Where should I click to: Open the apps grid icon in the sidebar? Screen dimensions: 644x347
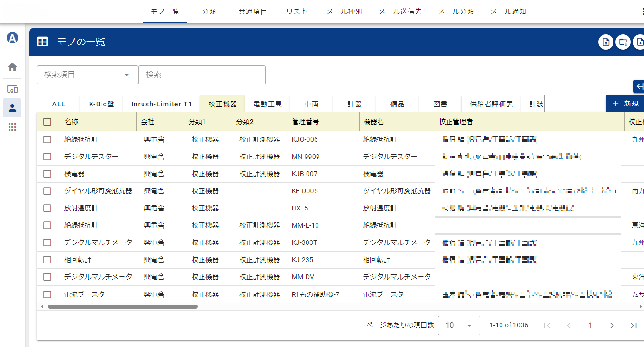point(12,127)
